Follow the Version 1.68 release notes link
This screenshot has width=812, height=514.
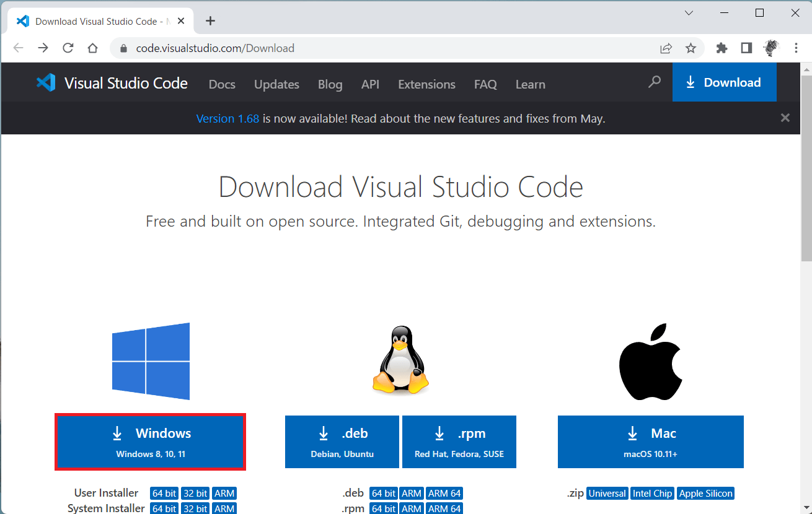coord(227,118)
